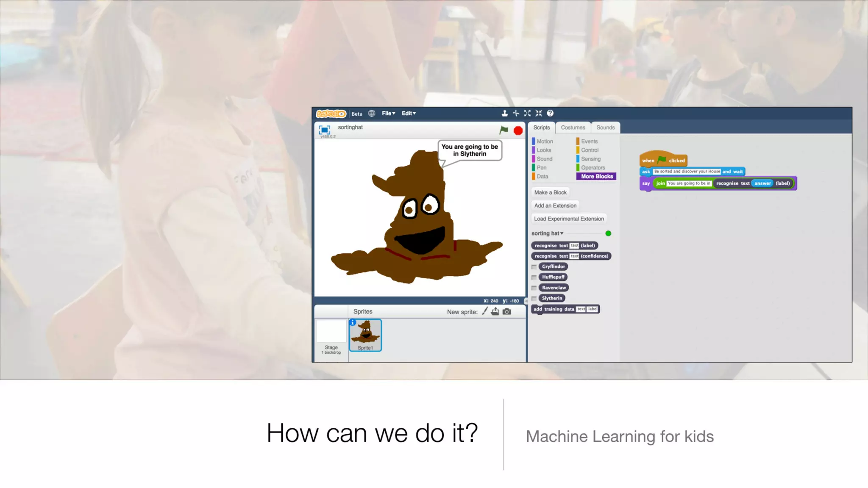Toggle the Ravenclaw reporter checkbox

pos(534,288)
